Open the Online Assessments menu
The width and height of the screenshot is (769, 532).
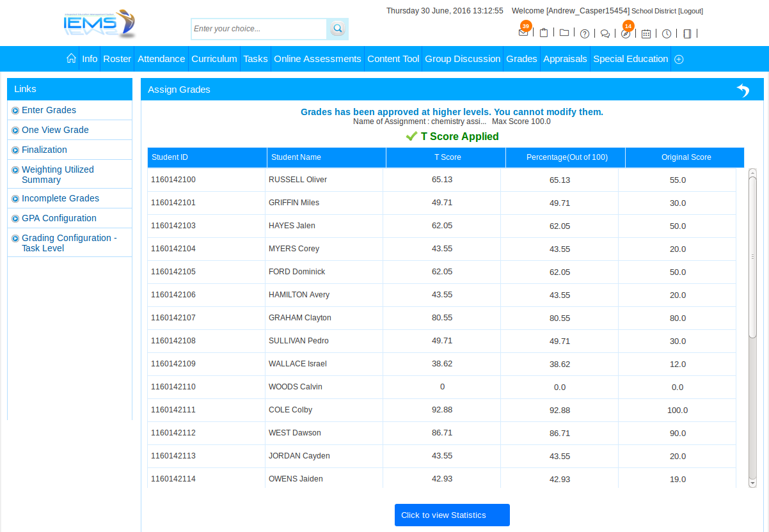[317, 59]
